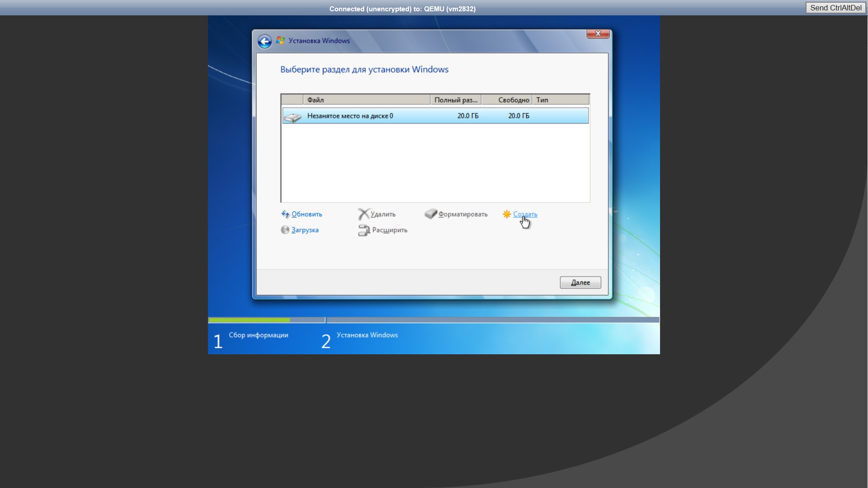The image size is (868, 488).
Task: Sort by the Файл column header
Action: pyautogui.click(x=367, y=100)
